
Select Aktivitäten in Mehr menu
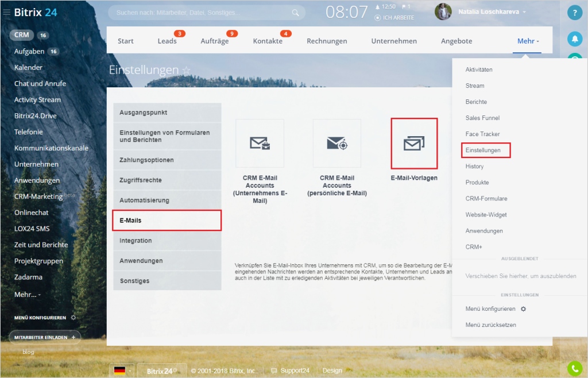click(479, 70)
